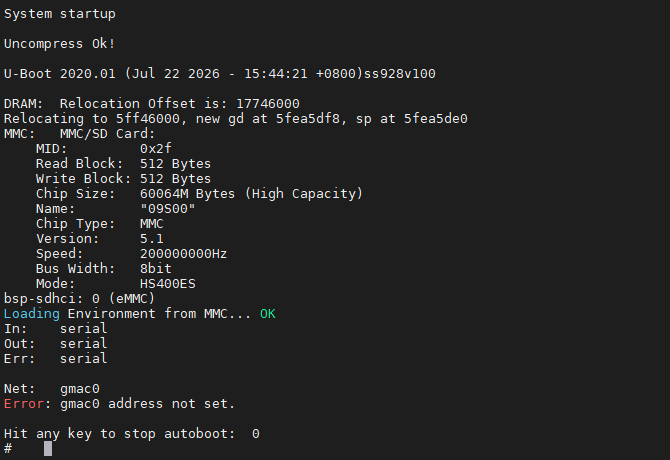Click the speed value '200000000Hz'
The width and height of the screenshot is (670, 460).
point(183,254)
